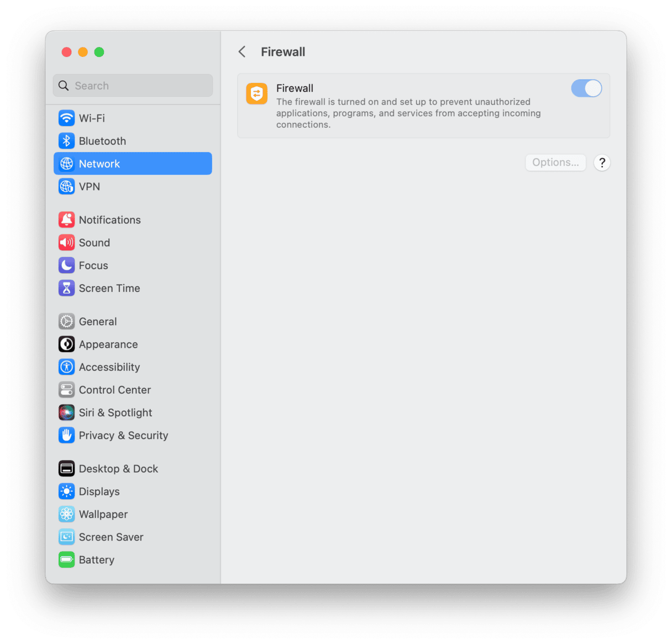Click the Appearance label
This screenshot has height=644, width=672.
(x=108, y=344)
